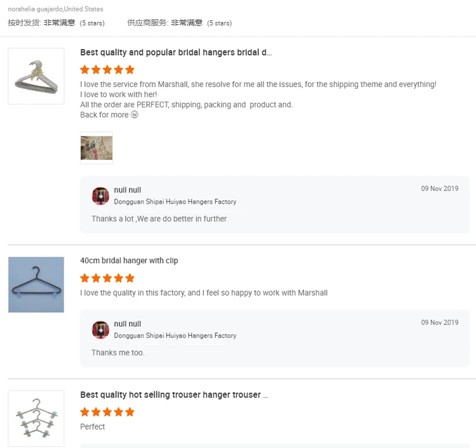Open the pearl bridal hanger product thumbnail
This screenshot has height=448, width=476.
click(36, 76)
